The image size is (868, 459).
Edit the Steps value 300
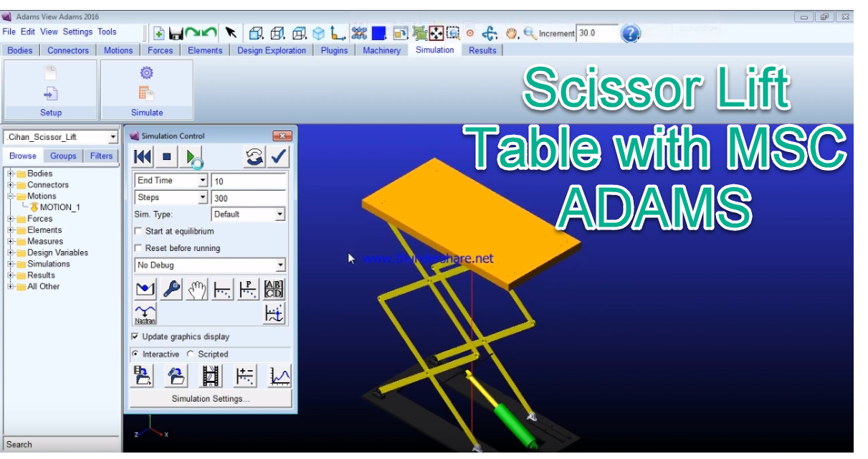click(x=249, y=199)
